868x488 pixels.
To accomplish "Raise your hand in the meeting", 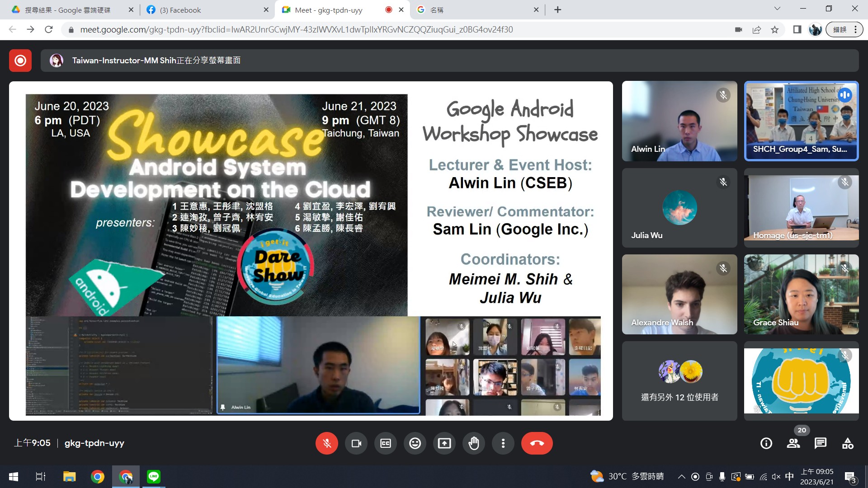I will pyautogui.click(x=474, y=443).
